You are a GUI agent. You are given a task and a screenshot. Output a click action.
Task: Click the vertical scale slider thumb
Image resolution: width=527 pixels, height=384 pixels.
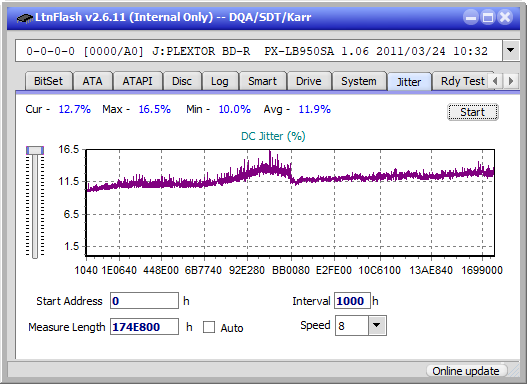pos(35,150)
